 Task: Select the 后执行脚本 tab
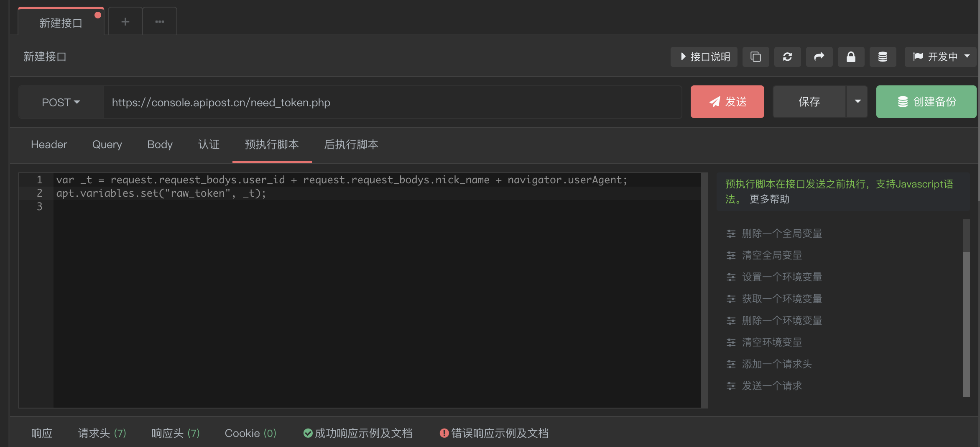(351, 144)
